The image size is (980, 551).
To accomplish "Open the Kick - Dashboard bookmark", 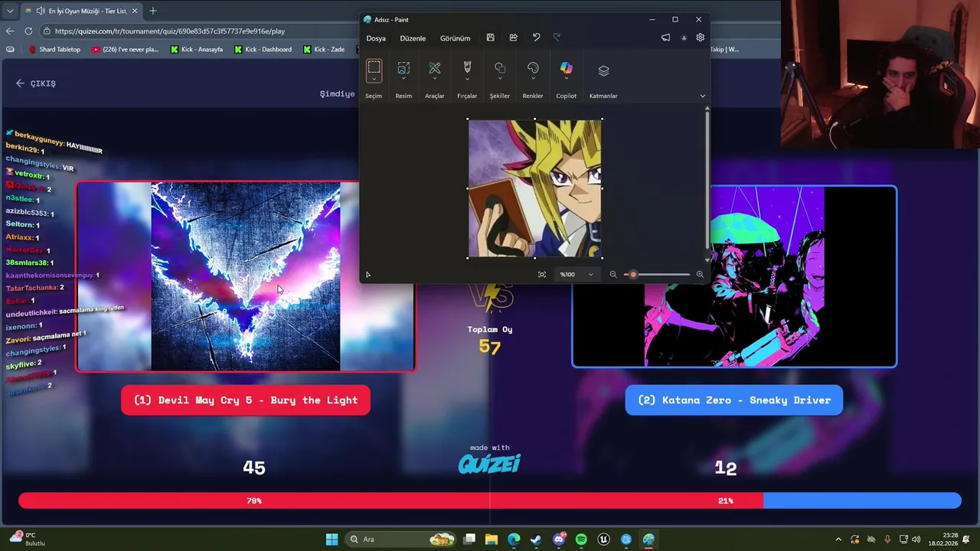I will [263, 49].
